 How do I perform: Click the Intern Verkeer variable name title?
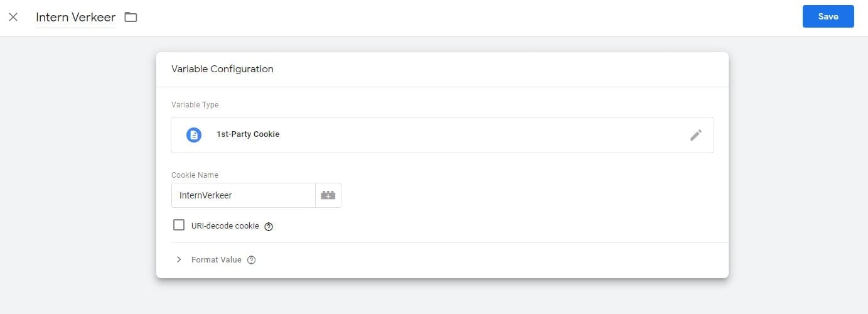[75, 17]
